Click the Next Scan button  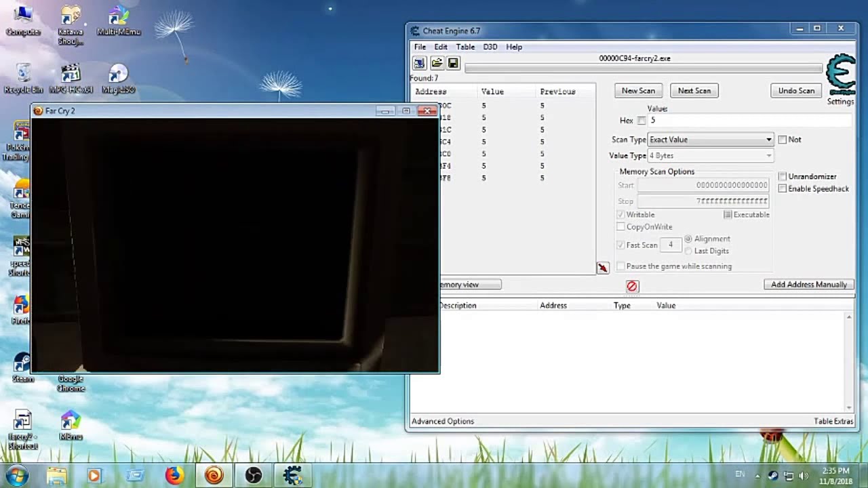[x=694, y=91]
